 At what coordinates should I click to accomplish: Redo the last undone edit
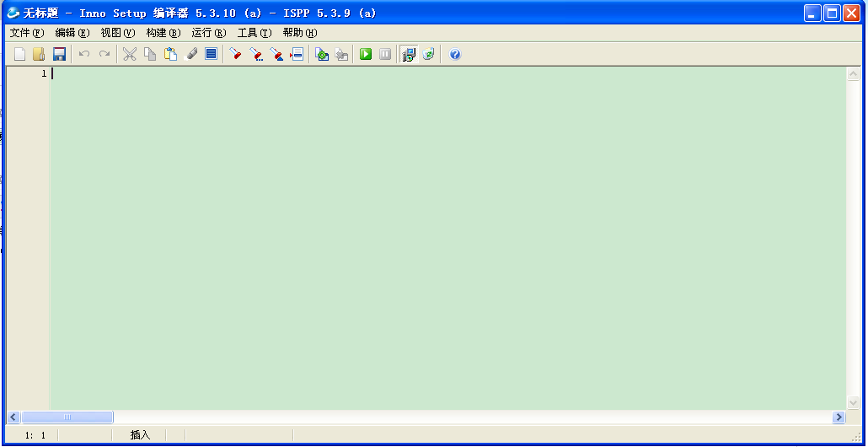tap(104, 54)
